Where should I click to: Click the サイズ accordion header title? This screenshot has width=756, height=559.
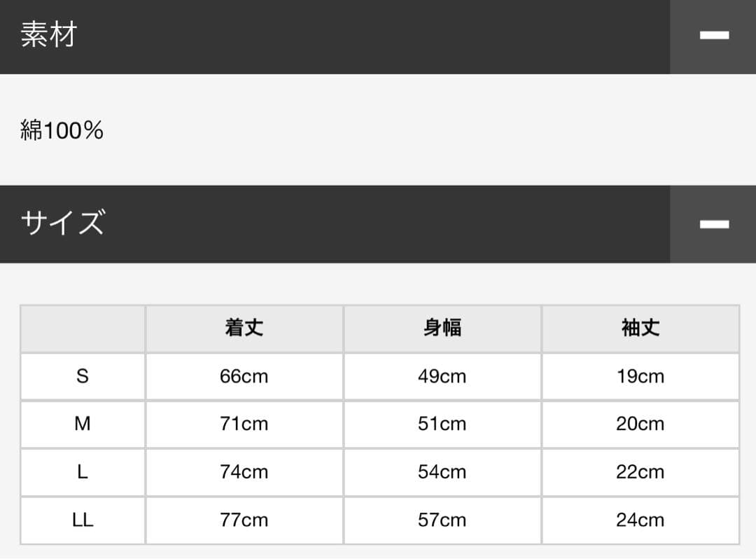63,223
